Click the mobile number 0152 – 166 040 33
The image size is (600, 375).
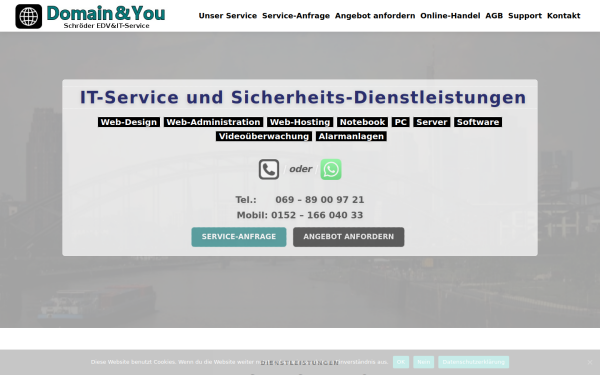pos(317,215)
